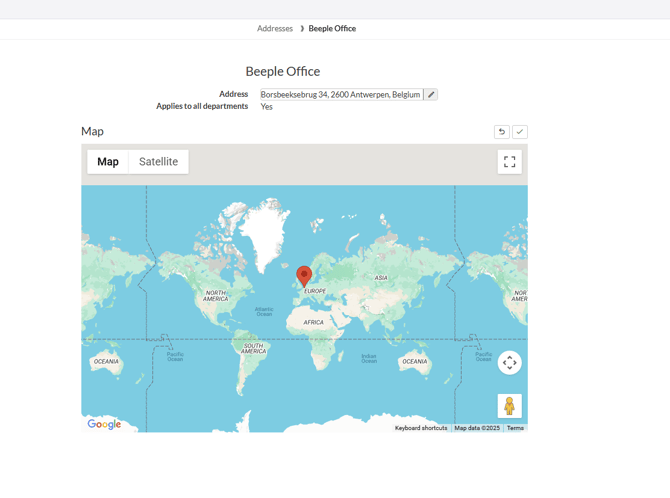Open the map Terms link
The height and width of the screenshot is (498, 670).
pos(515,428)
